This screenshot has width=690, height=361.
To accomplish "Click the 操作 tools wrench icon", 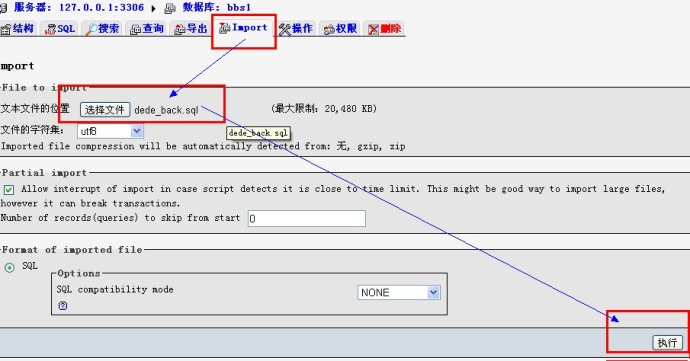I will (x=285, y=29).
